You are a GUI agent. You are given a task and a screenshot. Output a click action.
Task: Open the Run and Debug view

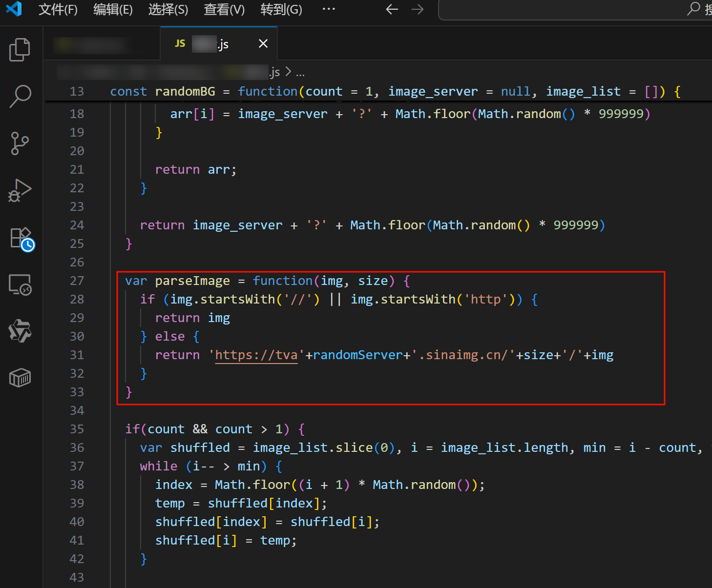[x=20, y=190]
